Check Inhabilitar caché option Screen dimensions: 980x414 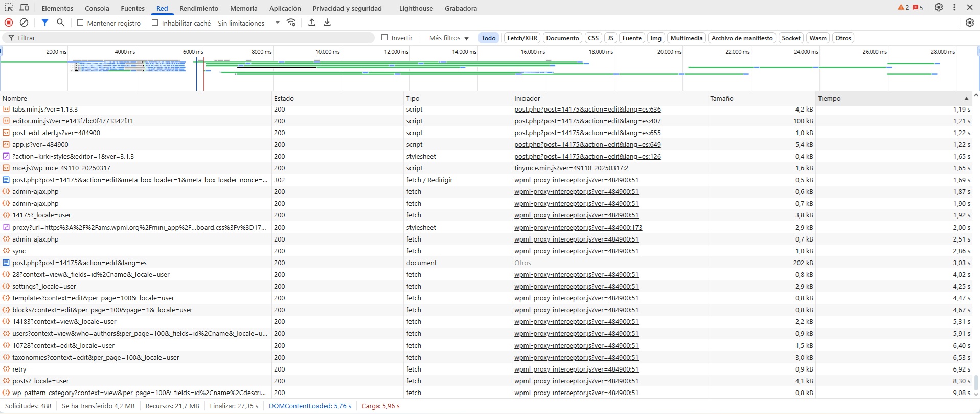tap(155, 23)
